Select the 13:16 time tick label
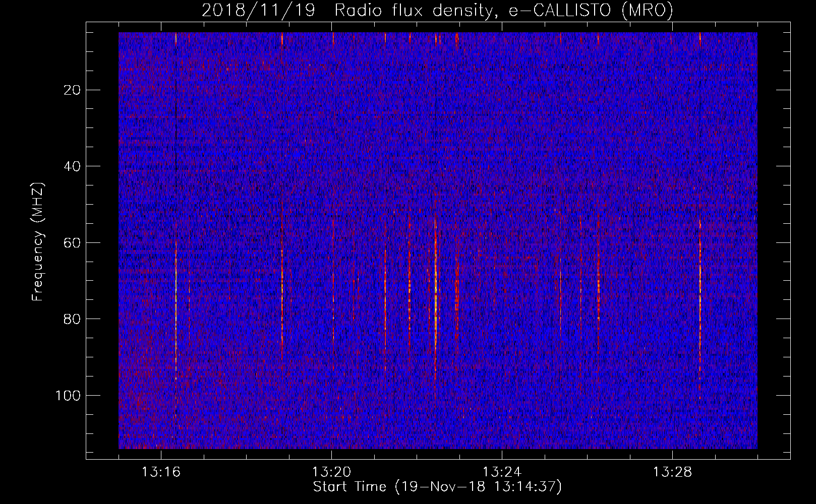Image resolution: width=816 pixels, height=504 pixels. point(161,472)
